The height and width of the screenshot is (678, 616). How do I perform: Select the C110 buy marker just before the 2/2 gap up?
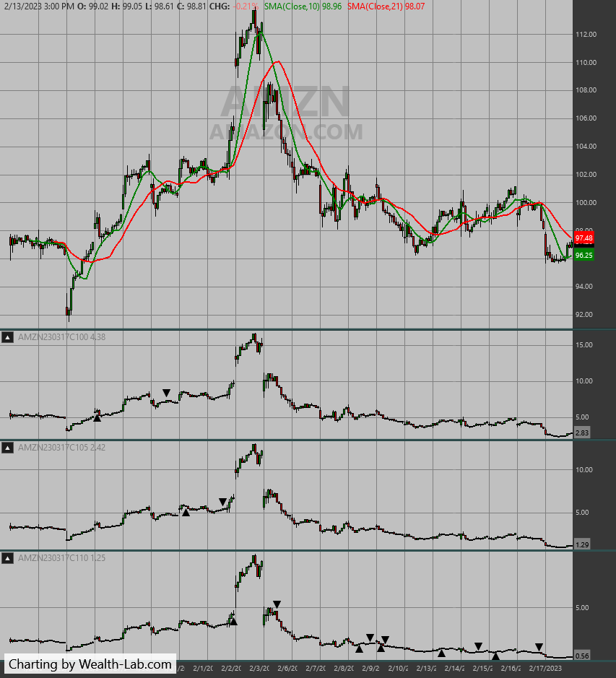[x=233, y=622]
